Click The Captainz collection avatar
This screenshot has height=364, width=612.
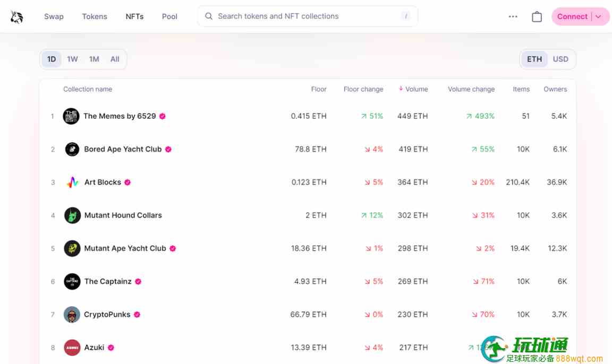[x=72, y=281]
